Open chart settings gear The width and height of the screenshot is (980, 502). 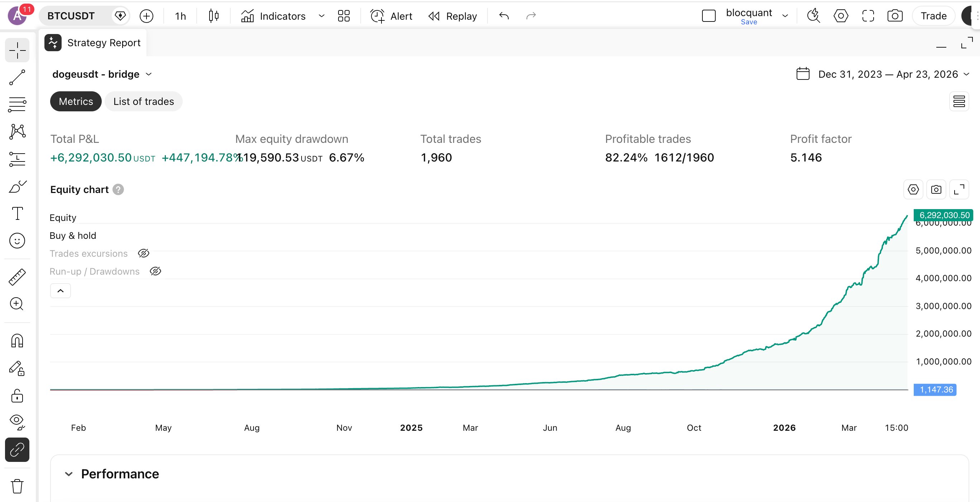[x=841, y=16]
